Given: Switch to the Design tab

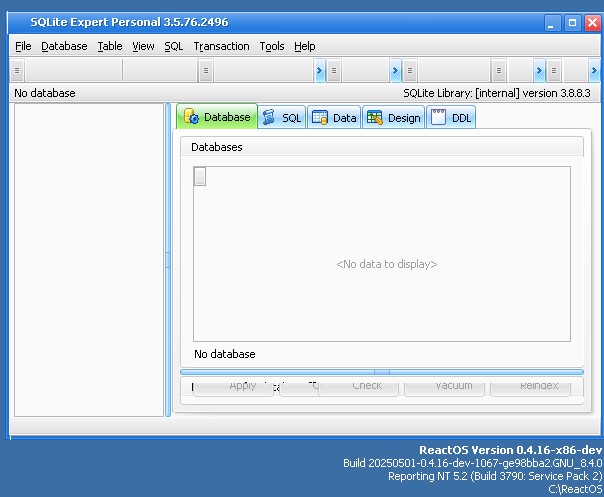Looking at the screenshot, I should tap(393, 117).
